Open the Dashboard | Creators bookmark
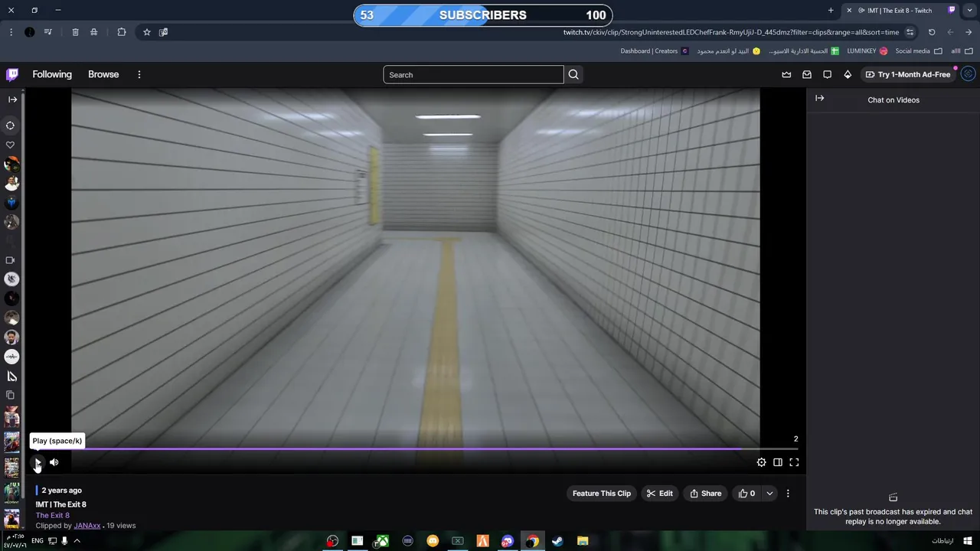This screenshot has height=551, width=980. point(655,51)
